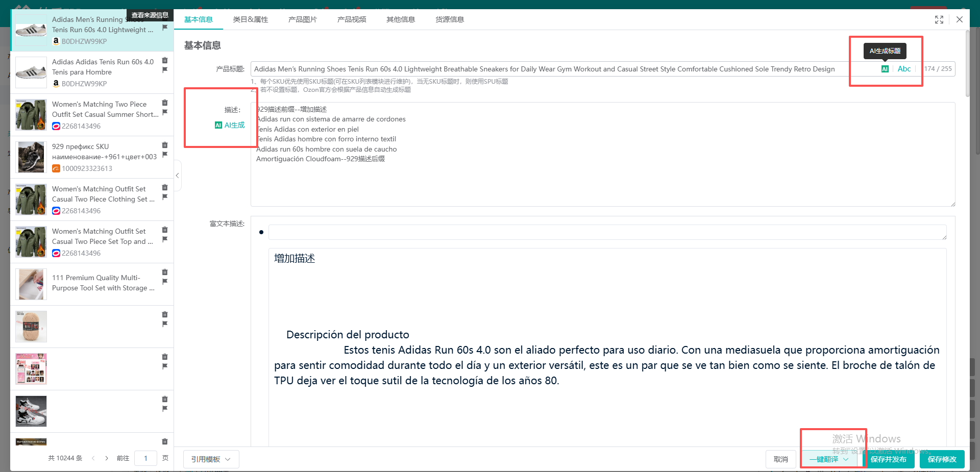Go to next page of product list
The height and width of the screenshot is (472, 980).
pyautogui.click(x=106, y=458)
